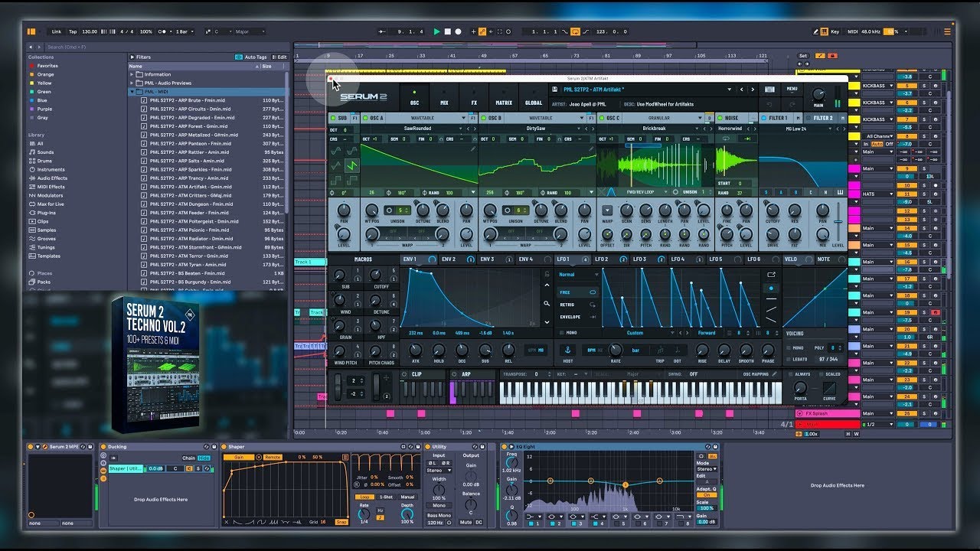Select the Orange collection swatch

pyautogui.click(x=32, y=74)
